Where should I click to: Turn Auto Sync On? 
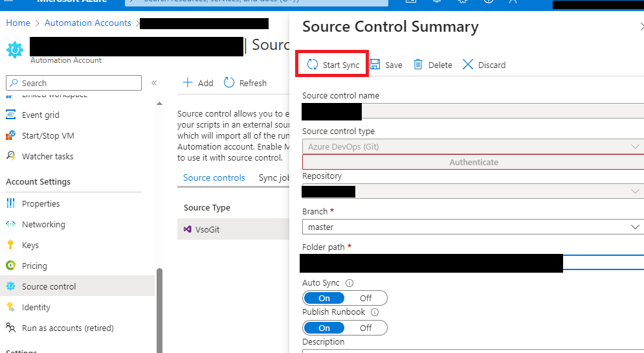point(324,298)
